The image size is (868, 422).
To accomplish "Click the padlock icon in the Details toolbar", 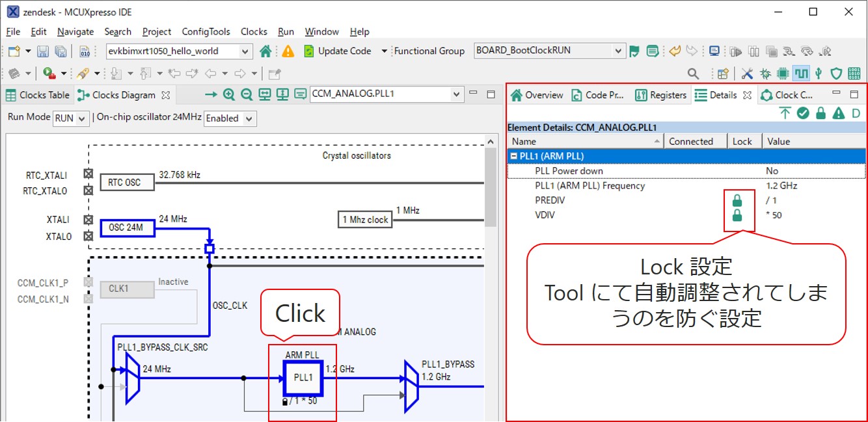I will click(821, 113).
